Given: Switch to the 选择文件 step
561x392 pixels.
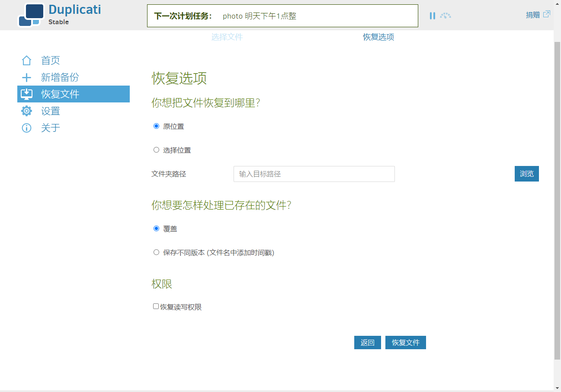Looking at the screenshot, I should click(227, 37).
